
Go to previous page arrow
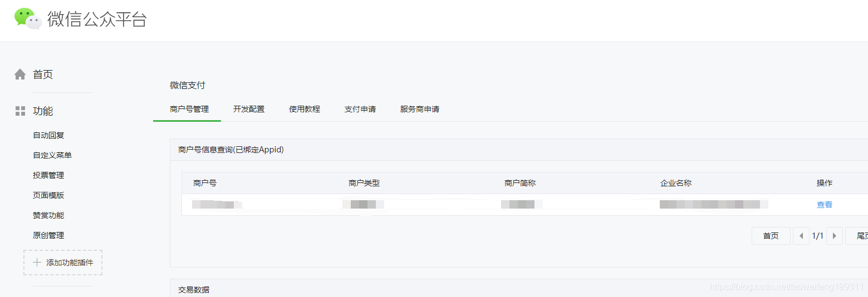801,236
